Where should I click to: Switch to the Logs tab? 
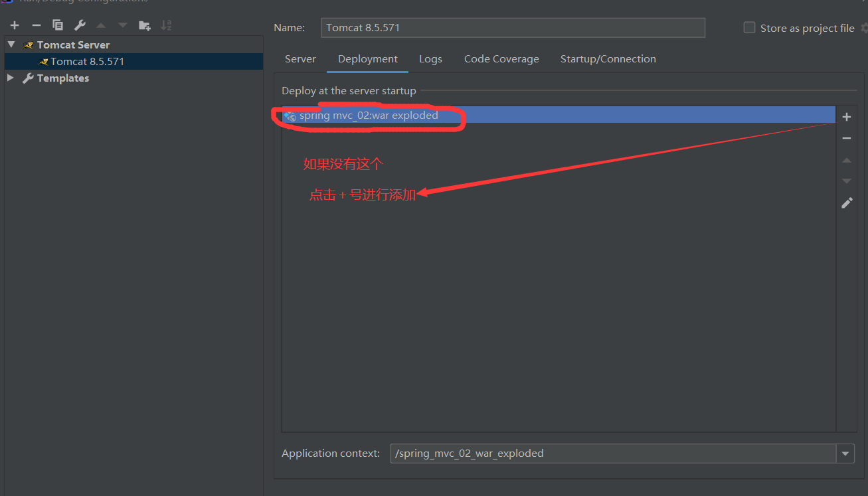click(430, 59)
